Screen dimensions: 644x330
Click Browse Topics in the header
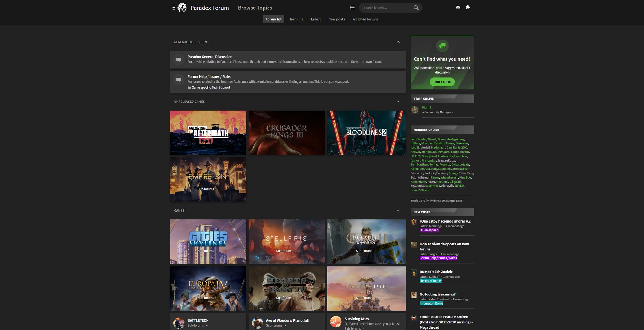coord(255,8)
